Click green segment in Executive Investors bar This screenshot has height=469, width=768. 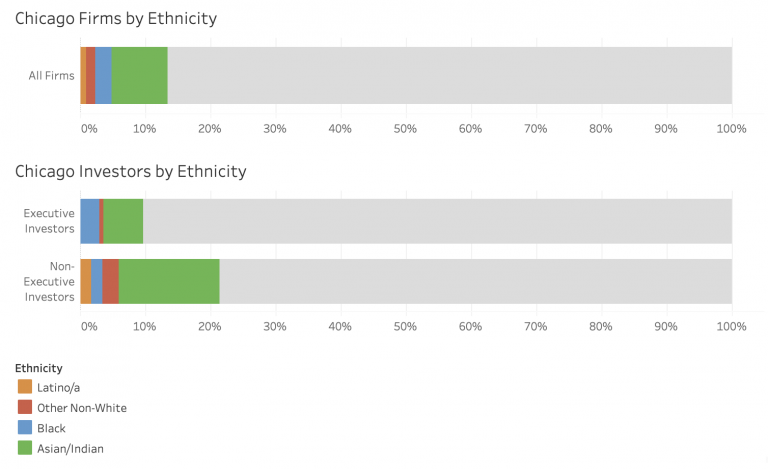click(123, 221)
